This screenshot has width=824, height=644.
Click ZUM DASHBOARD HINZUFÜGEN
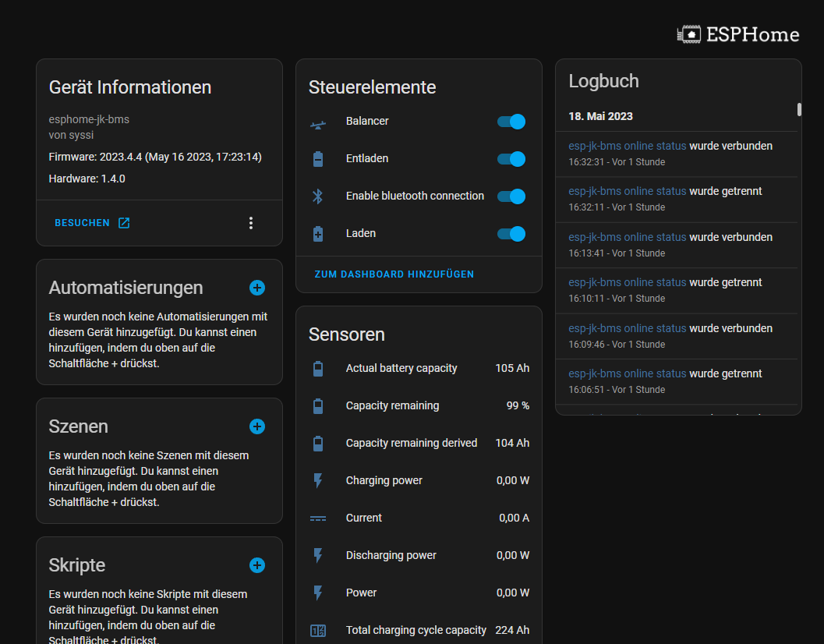(394, 274)
